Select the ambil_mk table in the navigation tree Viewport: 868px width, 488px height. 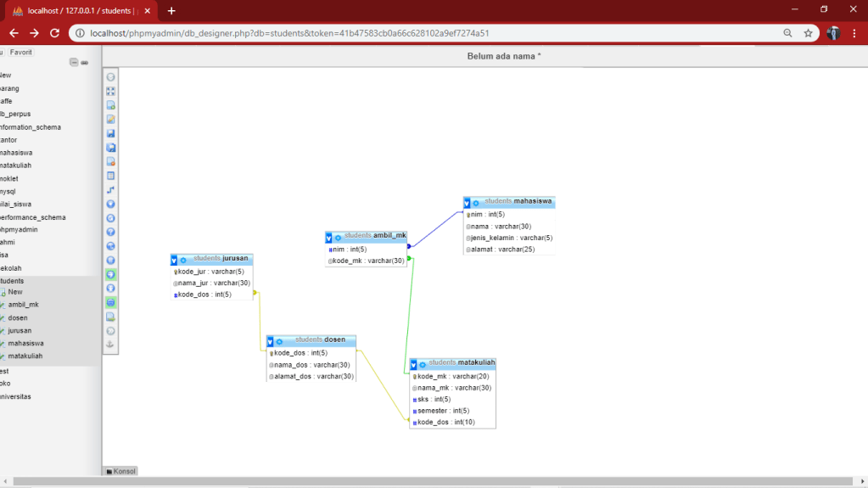point(23,305)
